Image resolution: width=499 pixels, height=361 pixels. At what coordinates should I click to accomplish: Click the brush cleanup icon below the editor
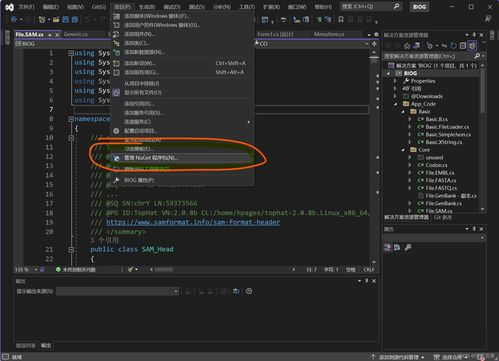[x=131, y=269]
